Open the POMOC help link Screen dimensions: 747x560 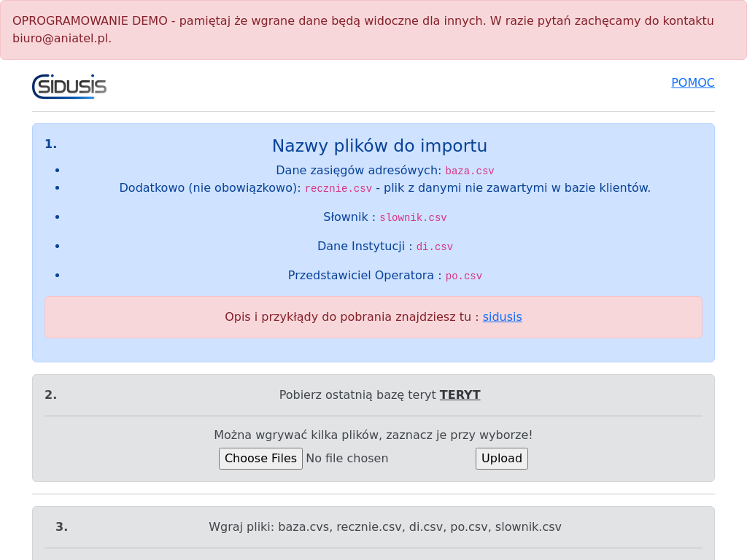coord(692,83)
